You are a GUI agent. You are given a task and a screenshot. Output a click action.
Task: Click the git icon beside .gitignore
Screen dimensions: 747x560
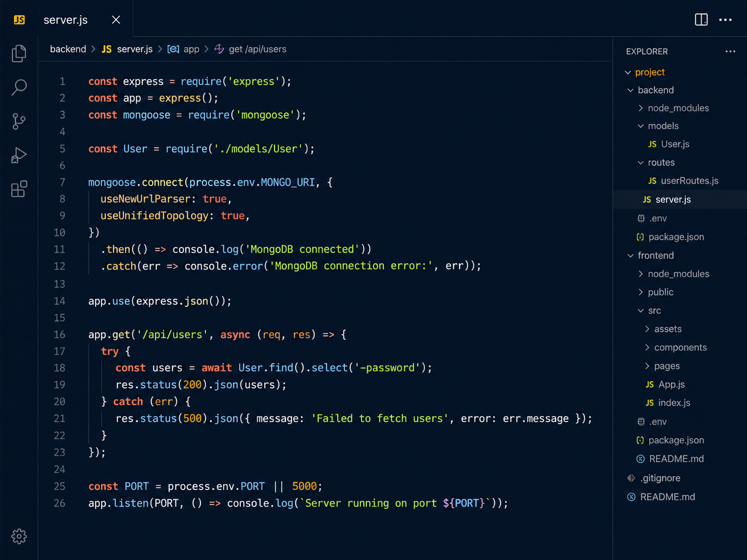point(631,478)
